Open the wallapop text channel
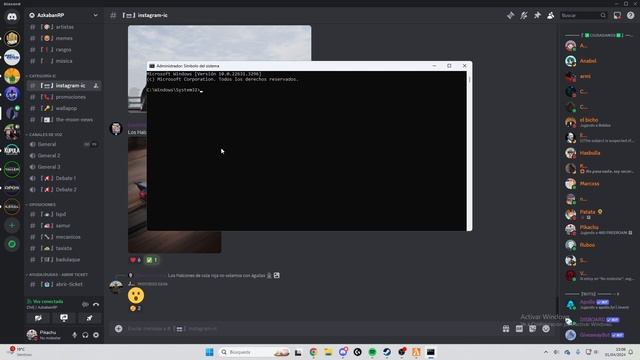 tap(63, 109)
